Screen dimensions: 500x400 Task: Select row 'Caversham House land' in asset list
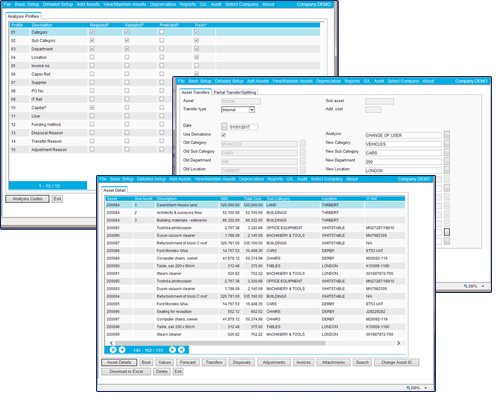click(255, 205)
